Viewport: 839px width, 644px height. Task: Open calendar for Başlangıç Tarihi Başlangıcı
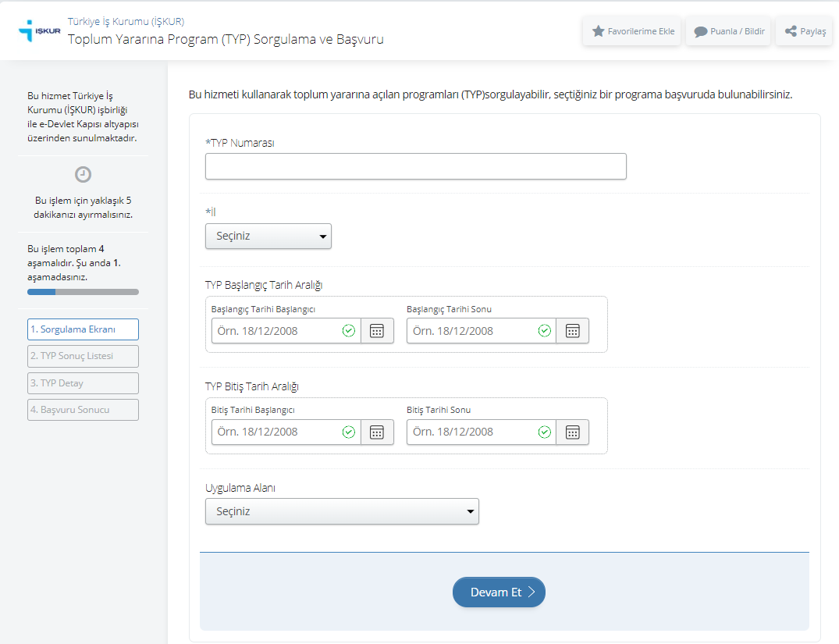click(377, 331)
